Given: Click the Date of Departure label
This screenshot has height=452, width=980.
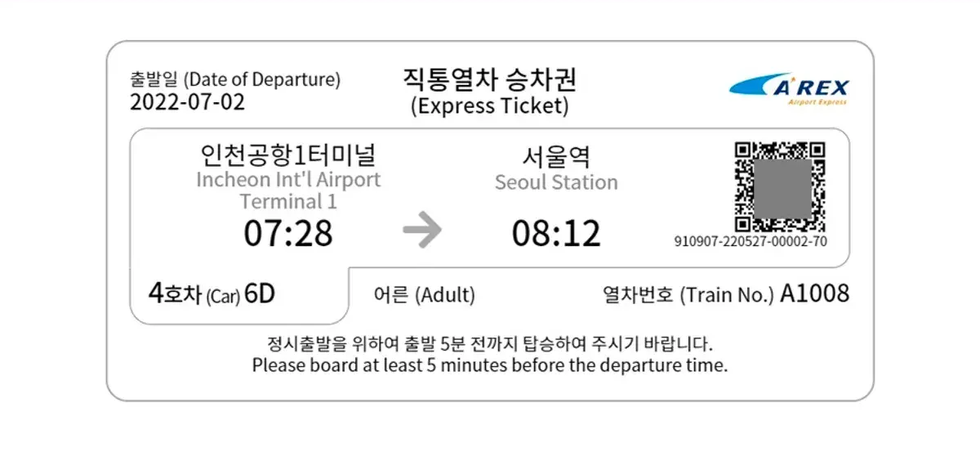Looking at the screenshot, I should pyautogui.click(x=235, y=79).
